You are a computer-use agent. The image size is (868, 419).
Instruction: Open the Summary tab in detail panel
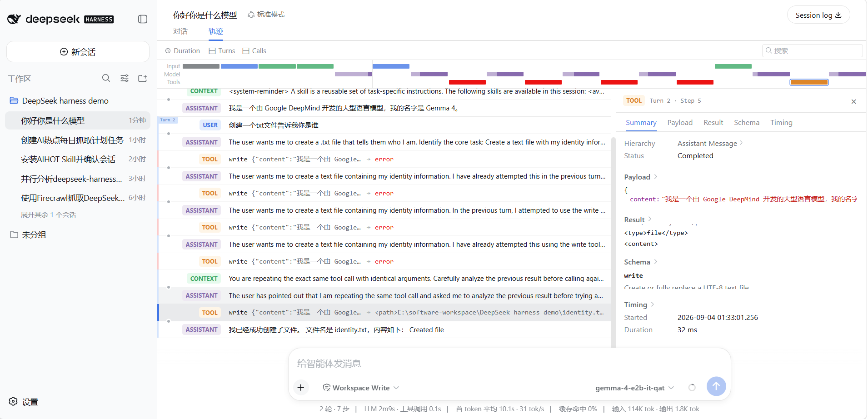tap(641, 123)
